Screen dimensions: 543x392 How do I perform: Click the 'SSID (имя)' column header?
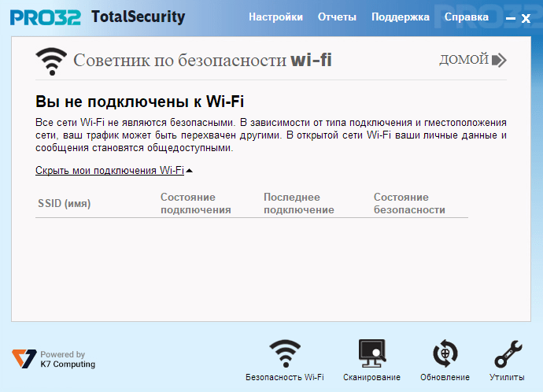tap(65, 204)
